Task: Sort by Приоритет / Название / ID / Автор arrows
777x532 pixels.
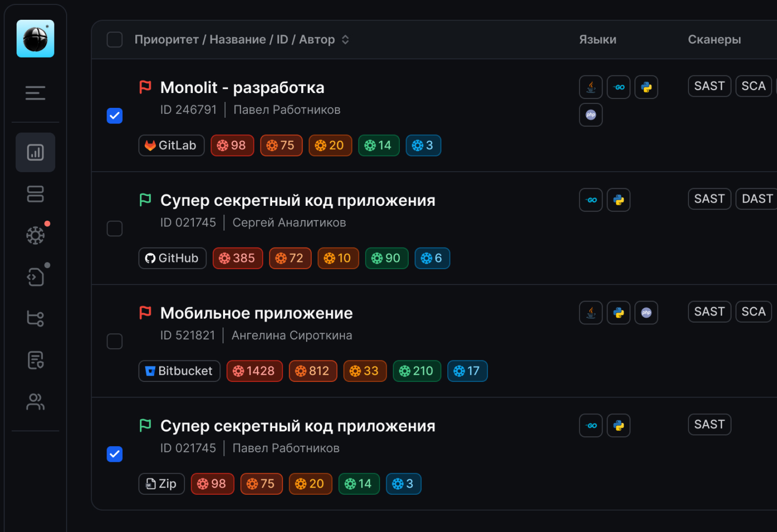Action: click(345, 40)
